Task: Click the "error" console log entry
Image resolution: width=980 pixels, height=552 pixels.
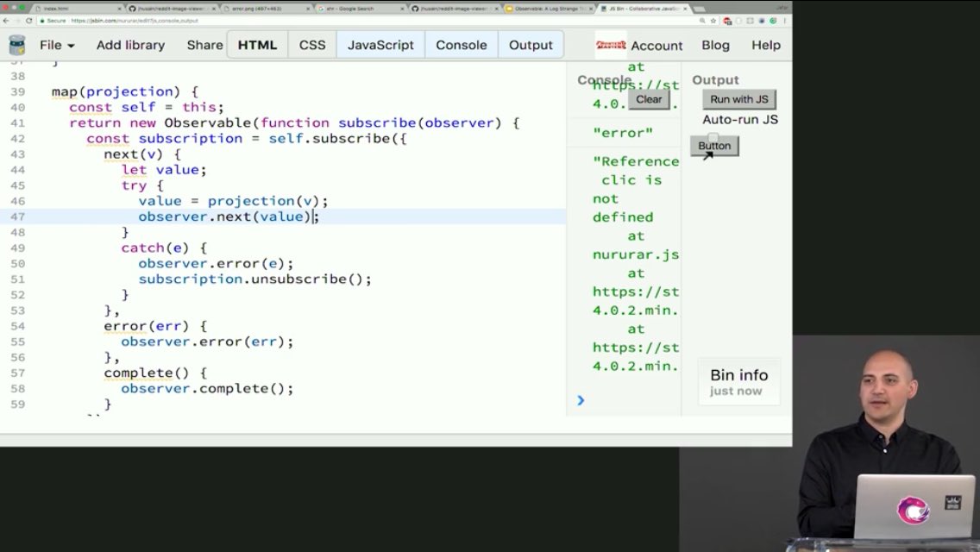Action: (623, 133)
